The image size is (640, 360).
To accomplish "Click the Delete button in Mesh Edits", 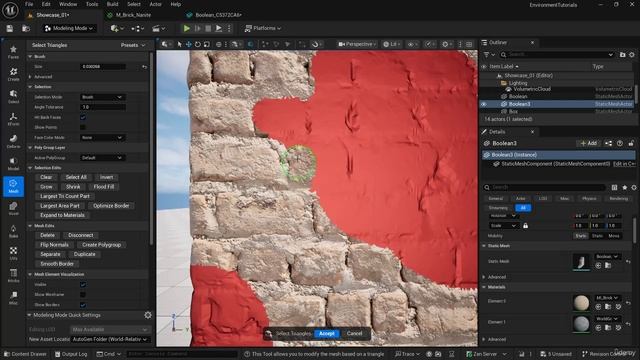I will 47,235.
